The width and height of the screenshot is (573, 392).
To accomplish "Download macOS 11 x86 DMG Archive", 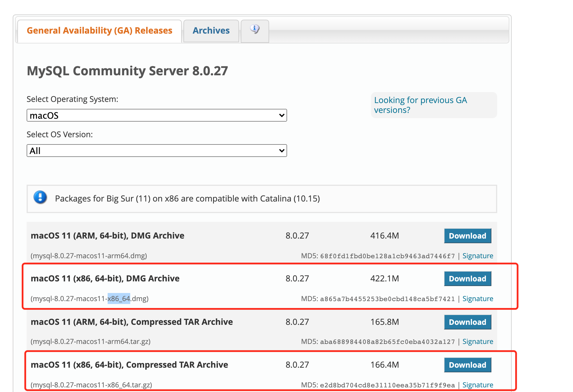I will pos(467,279).
